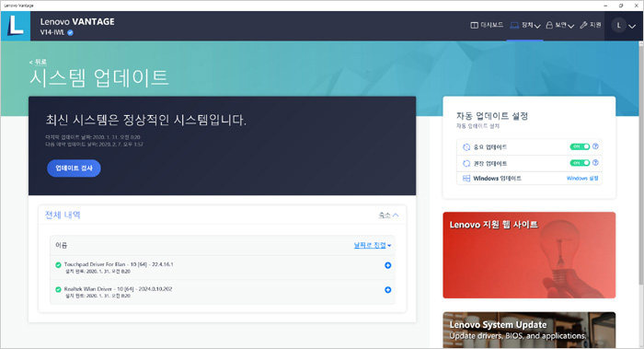644x349 pixels.
Task: Click the Windows 업데이트 logo icon
Action: (466, 179)
